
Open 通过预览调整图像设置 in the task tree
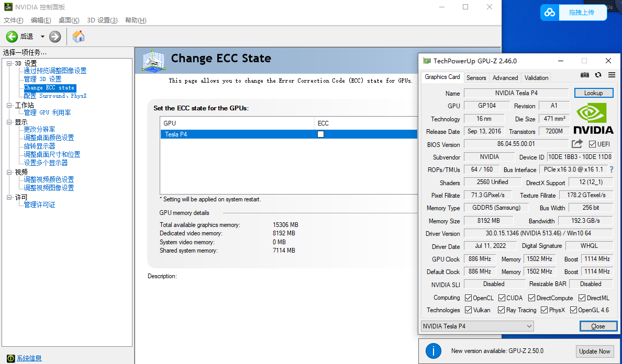point(55,71)
